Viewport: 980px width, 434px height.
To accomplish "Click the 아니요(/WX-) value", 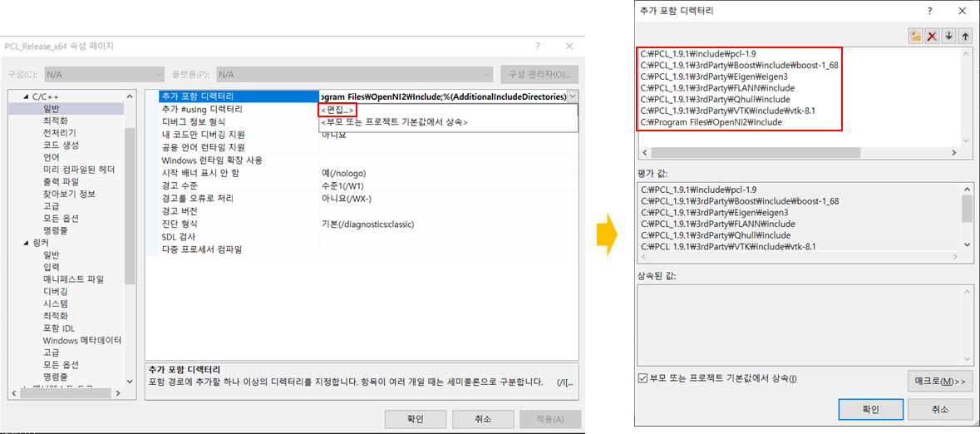I will click(x=347, y=198).
